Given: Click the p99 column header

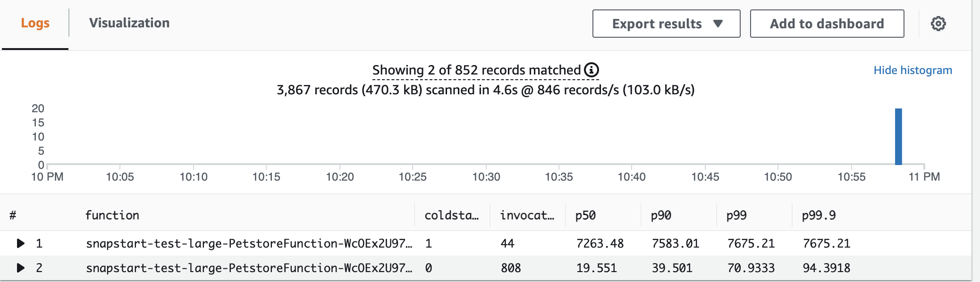Looking at the screenshot, I should tap(736, 216).
